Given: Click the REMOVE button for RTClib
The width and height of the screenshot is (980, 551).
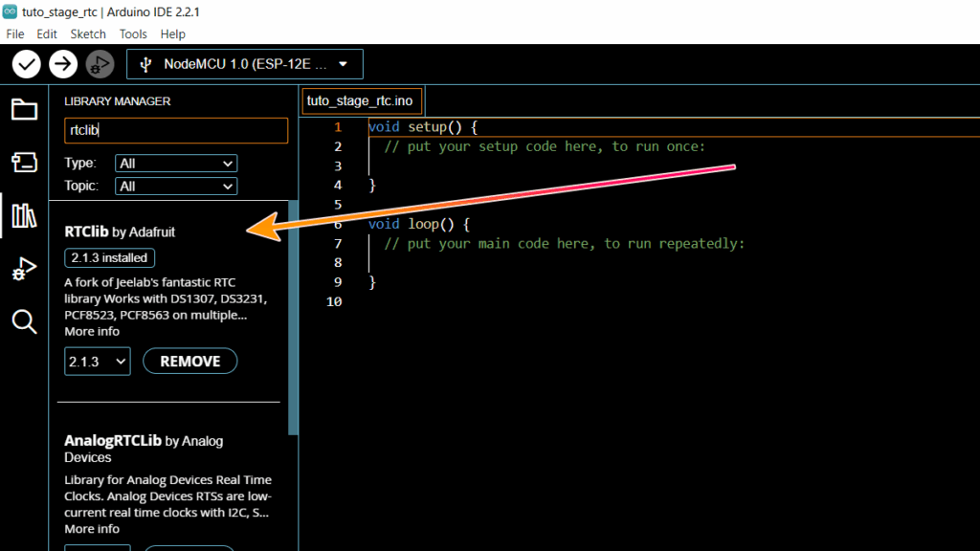Looking at the screenshot, I should [190, 361].
